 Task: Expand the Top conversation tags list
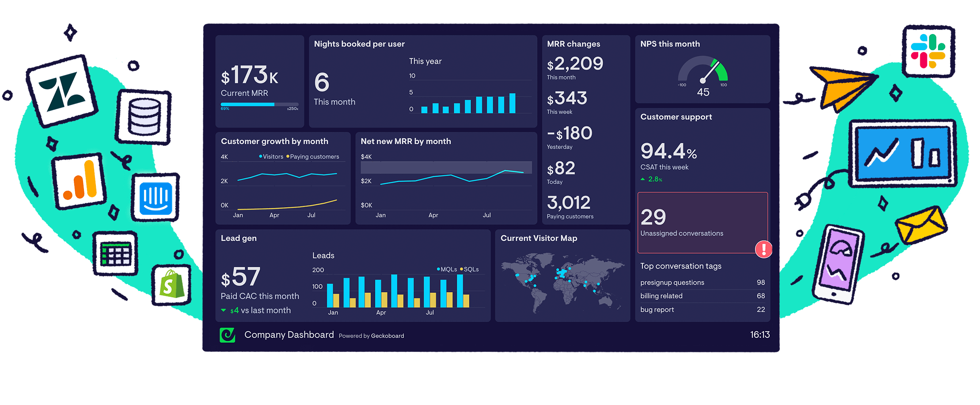coord(680,266)
